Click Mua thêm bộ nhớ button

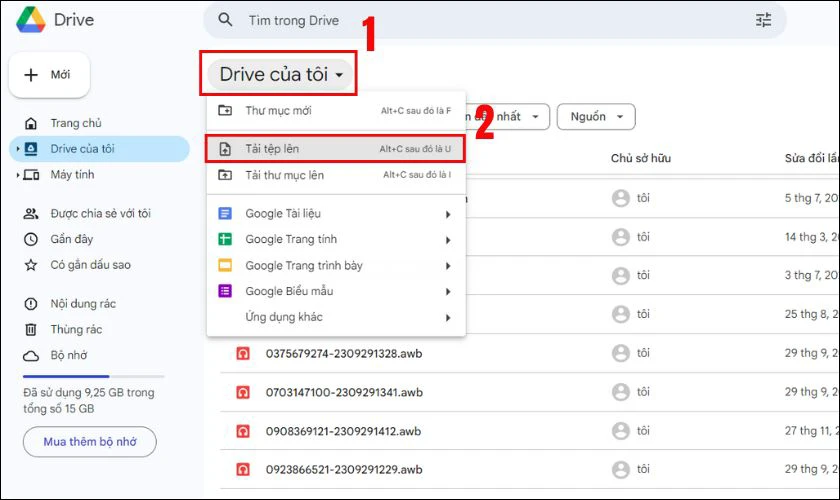point(89,442)
